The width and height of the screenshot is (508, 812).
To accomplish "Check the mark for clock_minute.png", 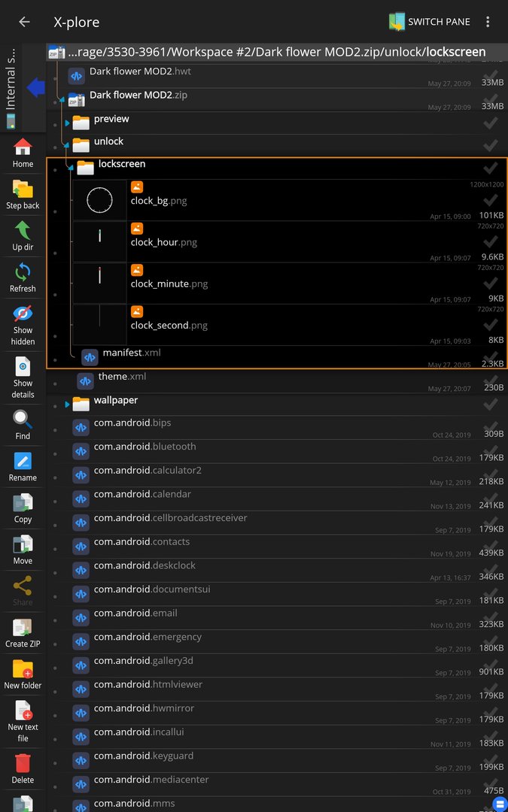I will [x=491, y=283].
